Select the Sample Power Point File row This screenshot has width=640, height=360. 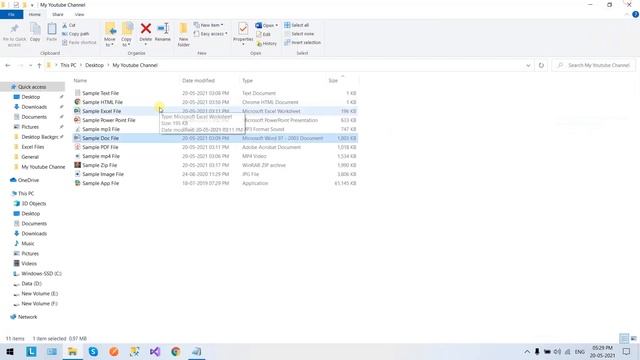pyautogui.click(x=215, y=120)
